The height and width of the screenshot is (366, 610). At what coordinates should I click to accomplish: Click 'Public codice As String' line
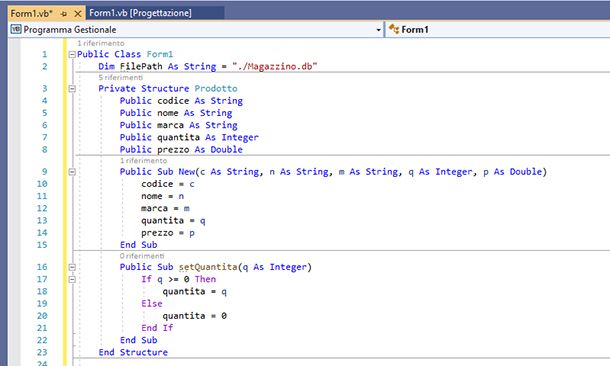point(181,101)
